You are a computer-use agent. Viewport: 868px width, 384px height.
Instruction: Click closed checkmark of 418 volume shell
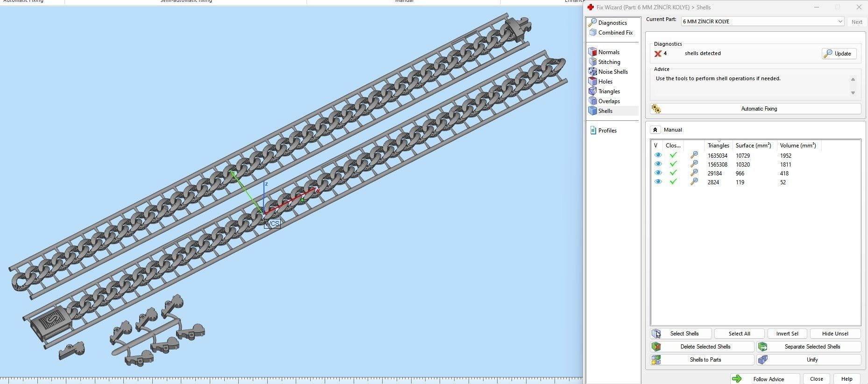click(x=673, y=173)
